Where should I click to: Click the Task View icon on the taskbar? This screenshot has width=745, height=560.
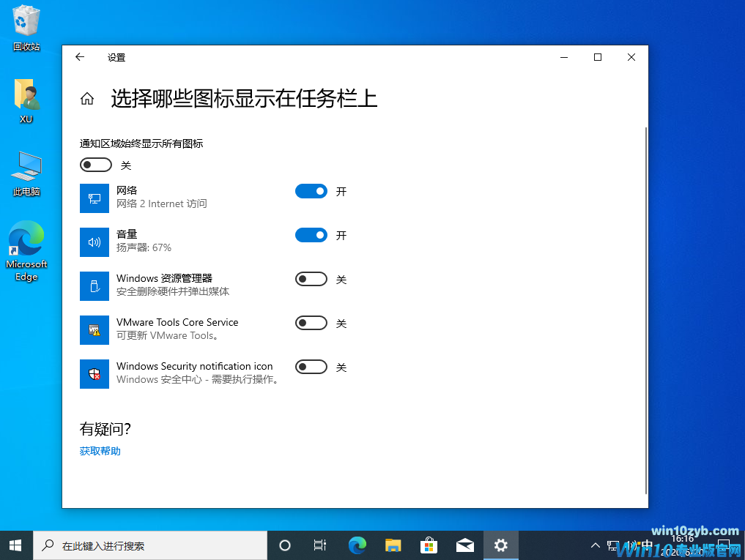pos(319,545)
